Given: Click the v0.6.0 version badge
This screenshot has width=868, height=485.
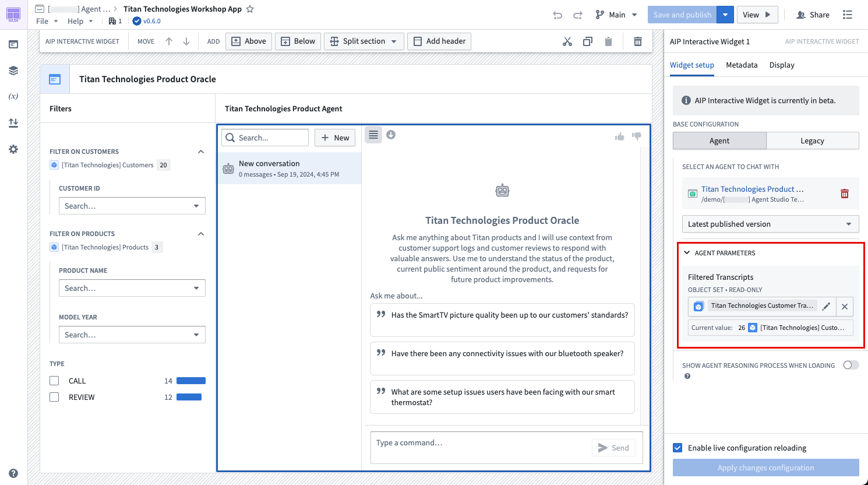Looking at the screenshot, I should [x=147, y=21].
